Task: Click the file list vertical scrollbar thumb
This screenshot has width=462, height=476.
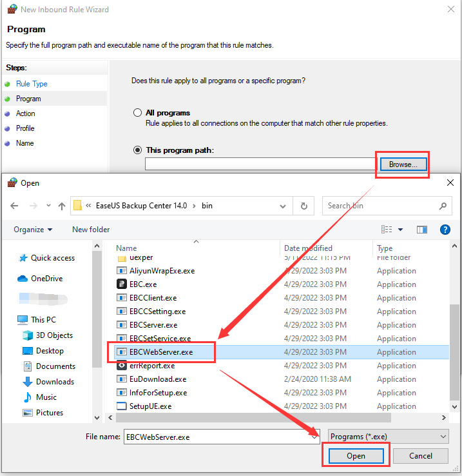Action: pyautogui.click(x=454, y=352)
